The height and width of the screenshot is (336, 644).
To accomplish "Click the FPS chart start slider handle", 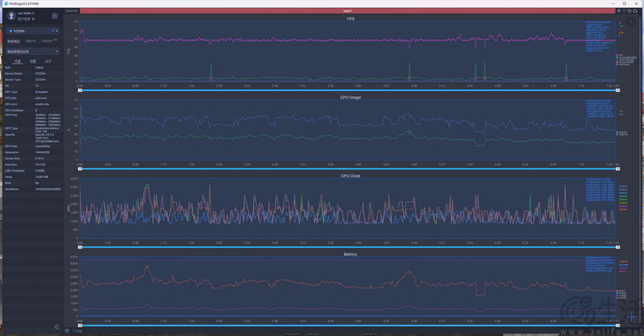I will [80, 90].
